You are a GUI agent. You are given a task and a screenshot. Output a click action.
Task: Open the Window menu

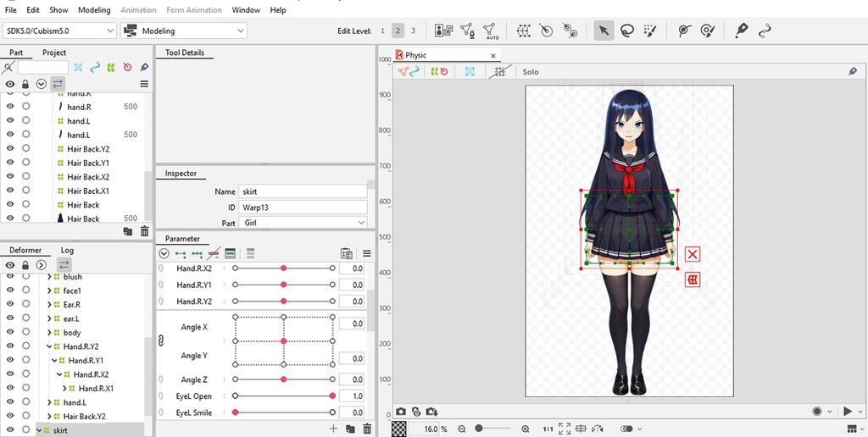(246, 10)
